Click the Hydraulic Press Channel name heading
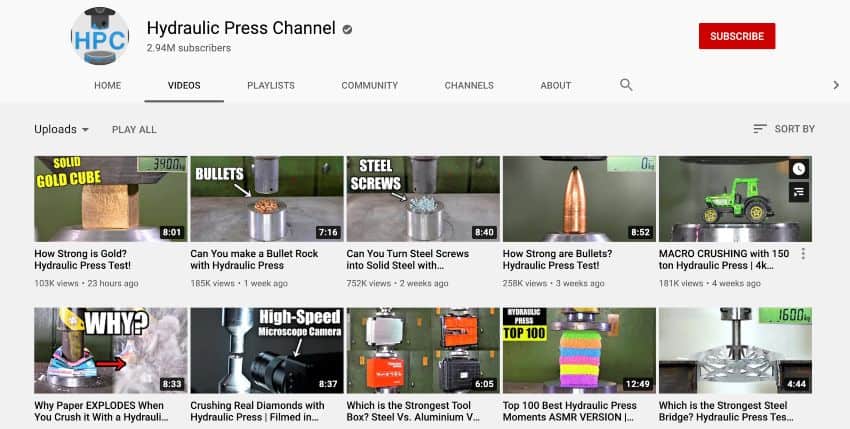This screenshot has height=429, width=850. [x=241, y=28]
